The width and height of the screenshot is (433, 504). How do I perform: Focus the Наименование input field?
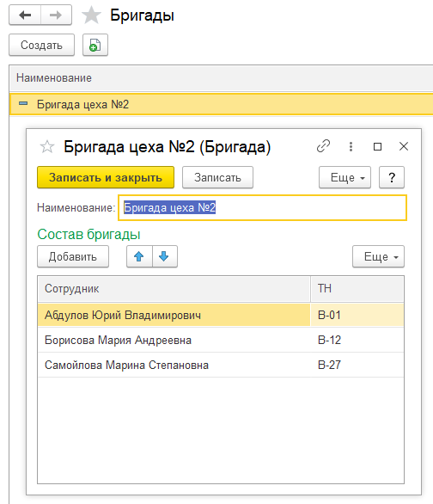click(263, 207)
